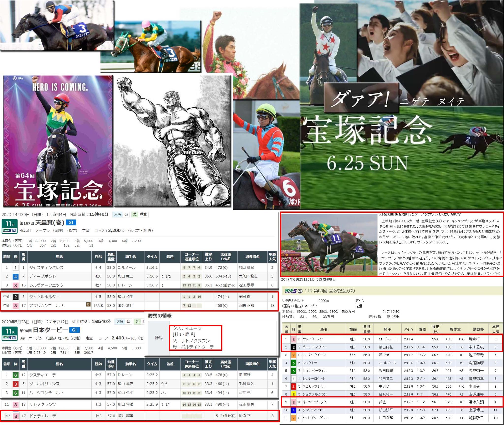The height and width of the screenshot is (425, 504).
Task: Click the green 11R badge beside 天皇賞(春)
Action: point(9,223)
